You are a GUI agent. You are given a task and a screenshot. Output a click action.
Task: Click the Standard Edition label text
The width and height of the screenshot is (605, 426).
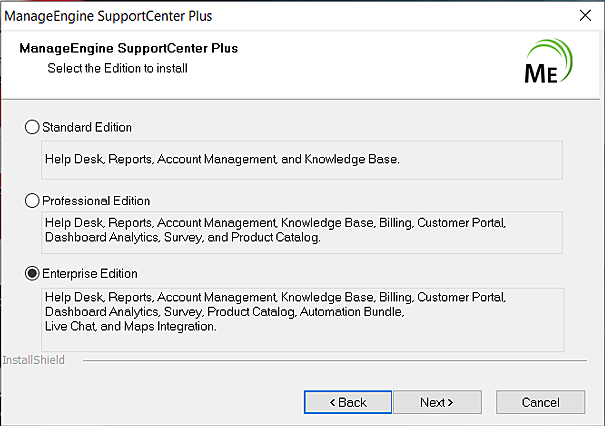(87, 127)
